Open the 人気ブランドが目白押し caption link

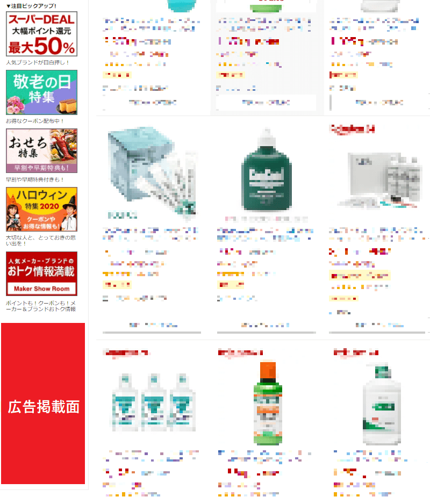[37, 62]
